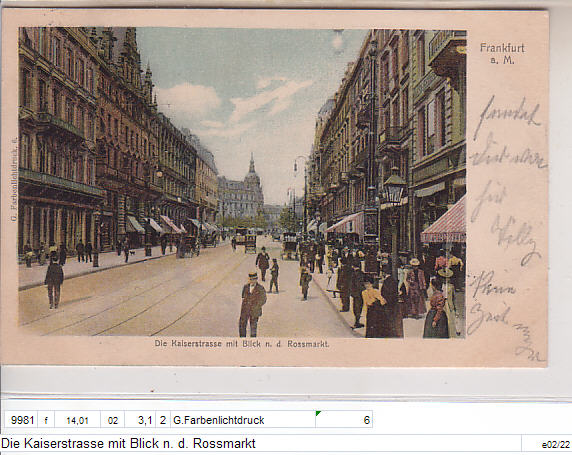Click the Frankfurt a. M. title text
The image size is (572, 455).
coord(502,53)
